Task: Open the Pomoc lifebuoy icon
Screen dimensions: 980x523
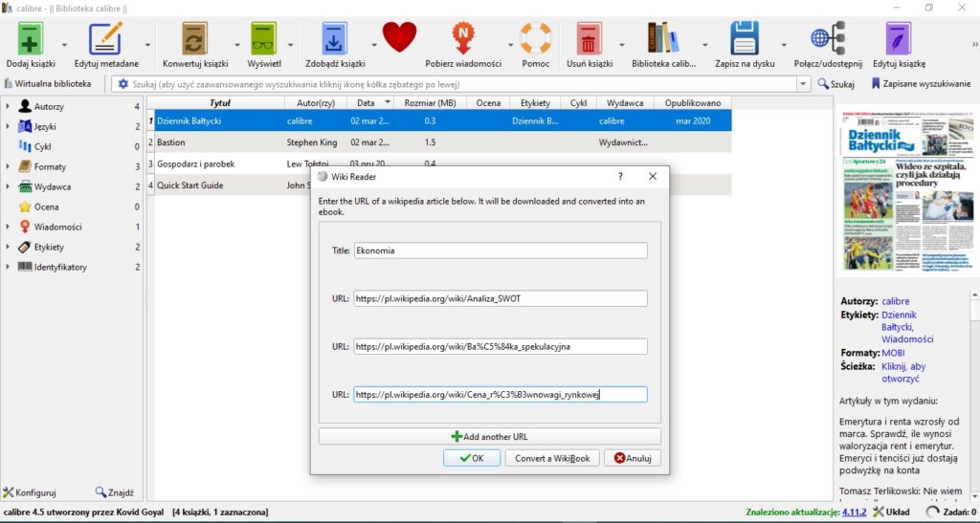Action: point(536,38)
